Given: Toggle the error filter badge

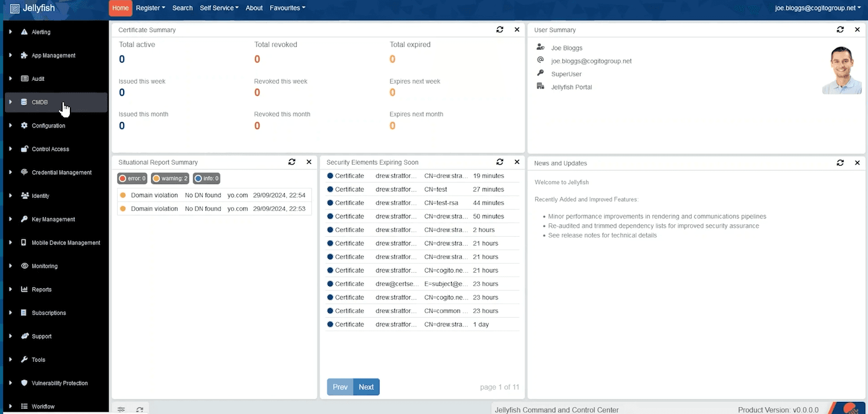Looking at the screenshot, I should tap(132, 178).
